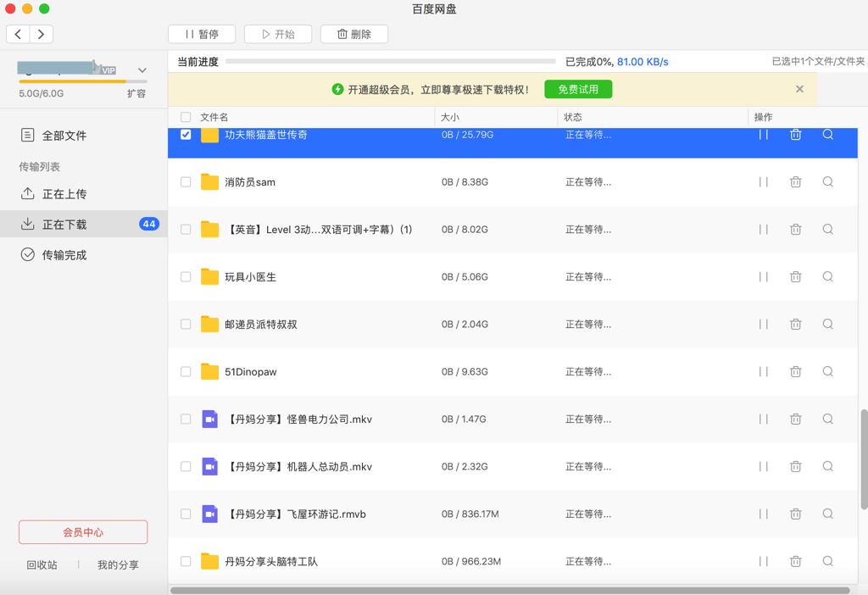The height and width of the screenshot is (595, 868).
Task: Check the 飞屋环游记.rmvb checkbox
Action: (186, 514)
